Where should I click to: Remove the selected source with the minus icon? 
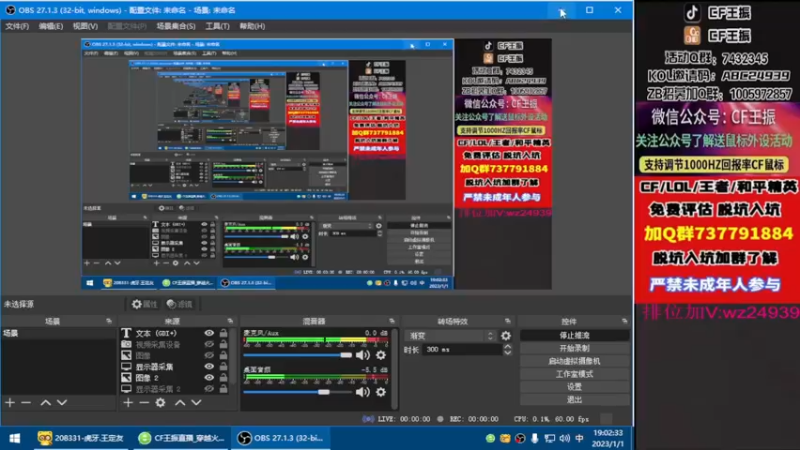tap(144, 403)
